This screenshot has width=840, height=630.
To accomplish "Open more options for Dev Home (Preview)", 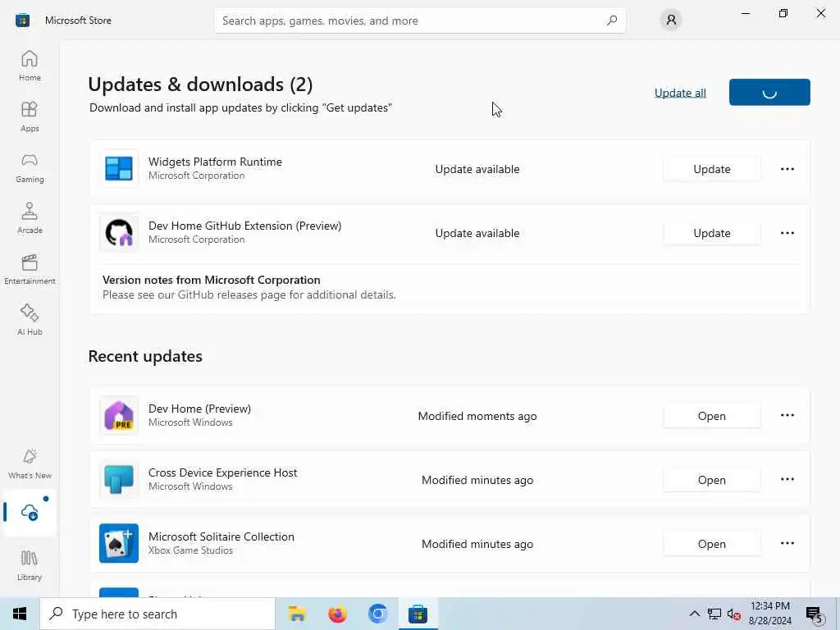I will (x=787, y=415).
